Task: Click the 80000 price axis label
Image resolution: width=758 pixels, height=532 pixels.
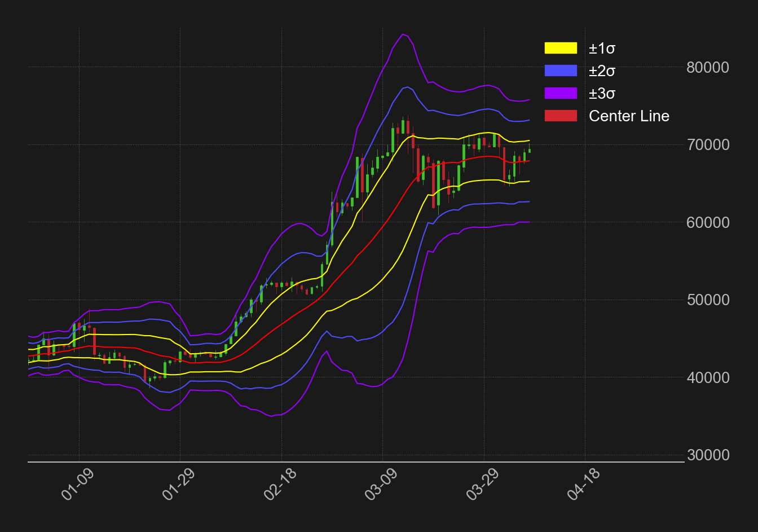Action: (708, 68)
